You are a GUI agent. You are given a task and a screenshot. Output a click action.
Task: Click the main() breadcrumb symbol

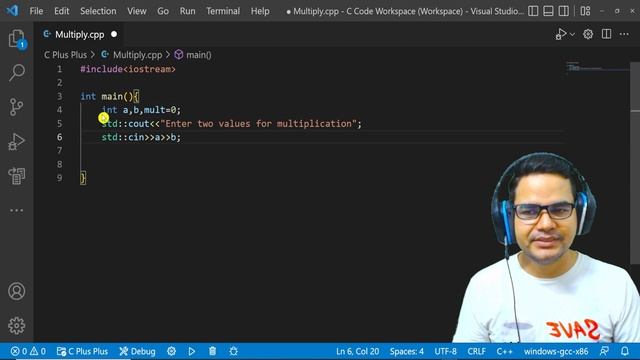tap(198, 55)
